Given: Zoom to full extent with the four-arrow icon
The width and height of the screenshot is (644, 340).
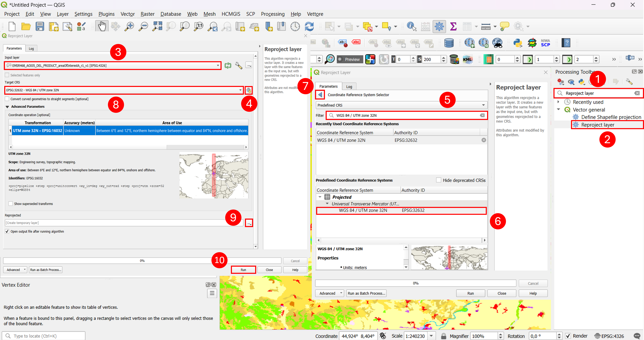Looking at the screenshot, I should [157, 26].
